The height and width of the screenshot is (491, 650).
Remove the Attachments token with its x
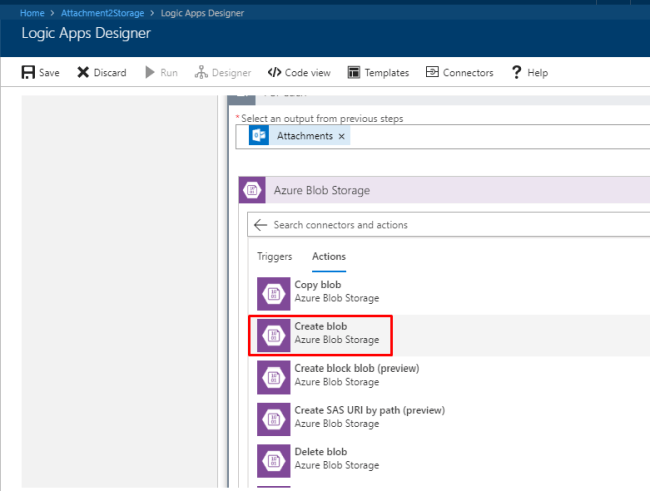[342, 136]
